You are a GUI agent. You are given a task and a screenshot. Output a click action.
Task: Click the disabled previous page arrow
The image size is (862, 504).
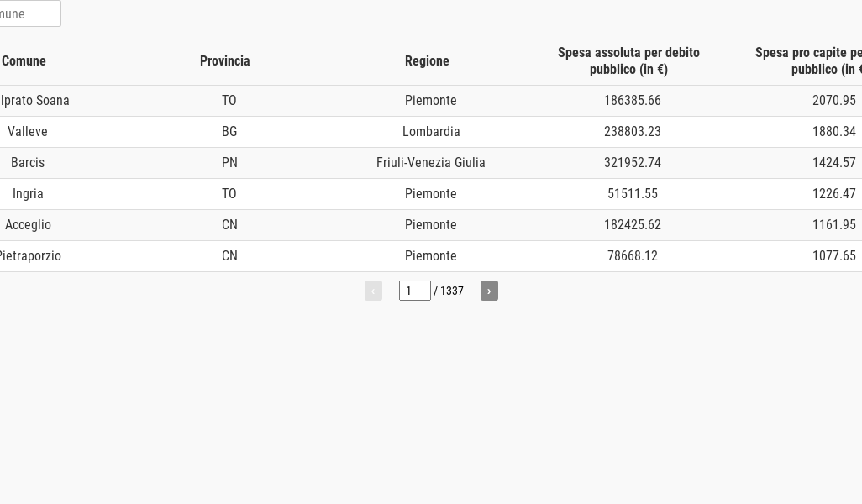[373, 291]
